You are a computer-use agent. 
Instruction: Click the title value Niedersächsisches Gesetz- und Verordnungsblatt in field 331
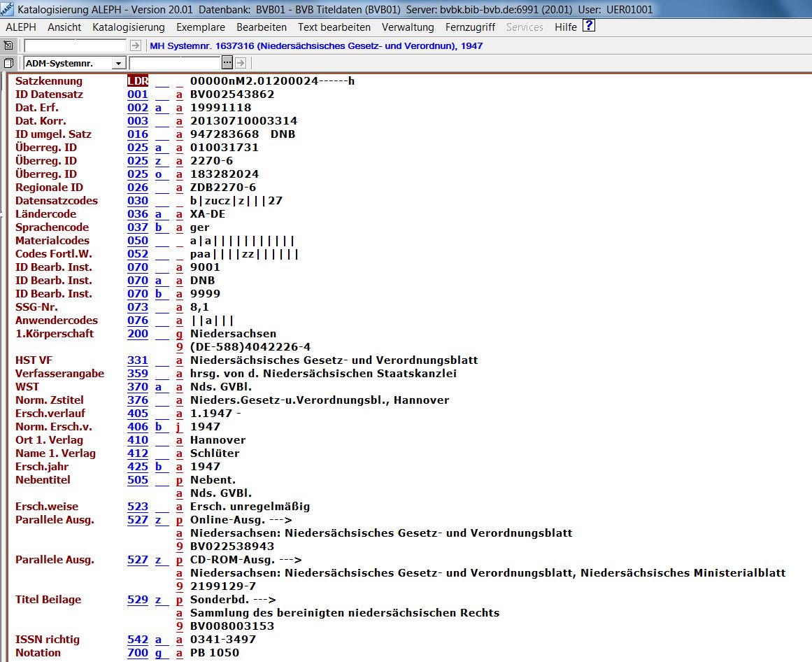click(x=334, y=360)
